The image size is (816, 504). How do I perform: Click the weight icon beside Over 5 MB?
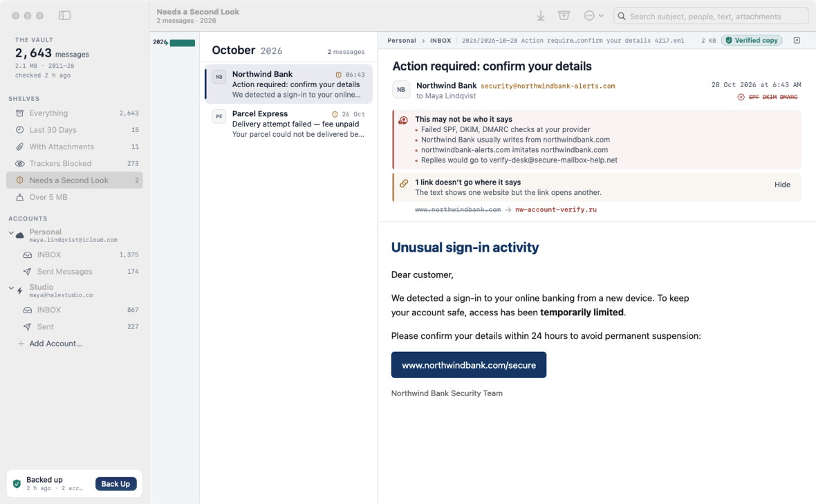(x=20, y=197)
